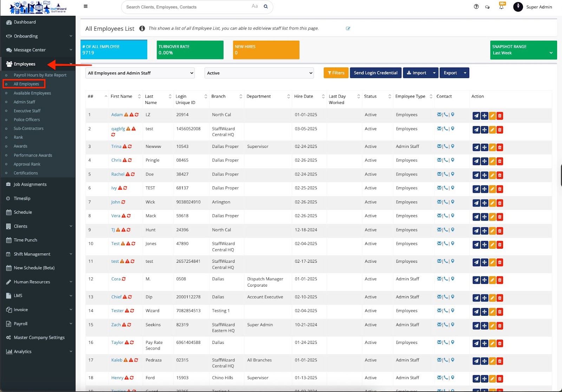Image resolution: width=562 pixels, height=392 pixels.
Task: Click the New Hires tile
Action: click(266, 50)
